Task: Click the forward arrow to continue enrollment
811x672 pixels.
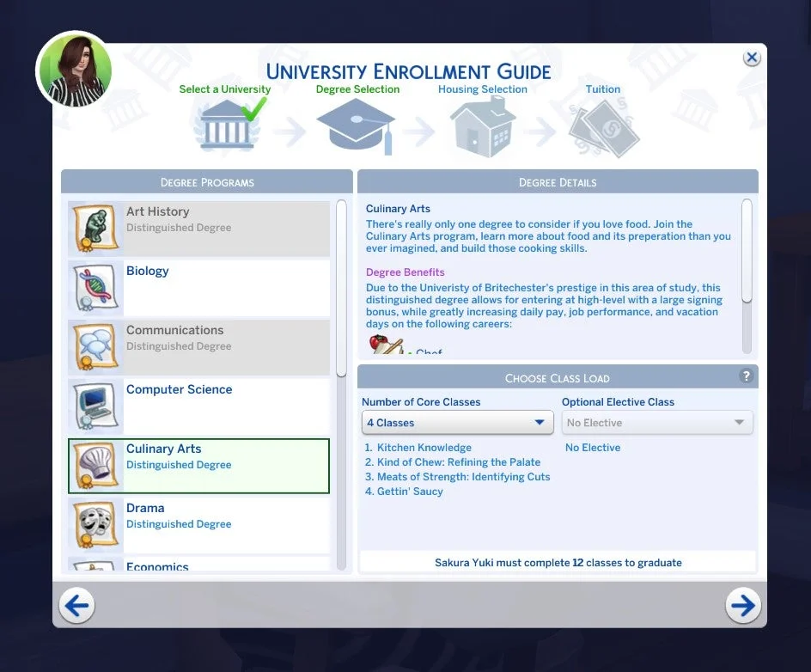Action: point(742,605)
